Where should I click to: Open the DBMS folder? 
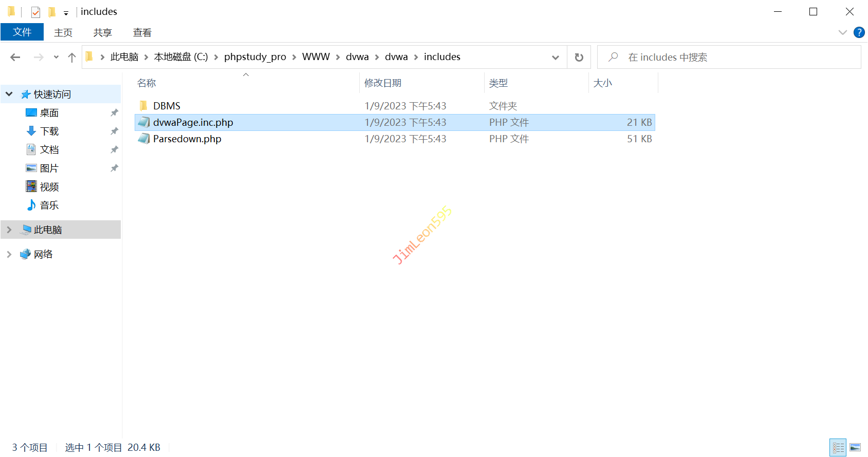167,106
